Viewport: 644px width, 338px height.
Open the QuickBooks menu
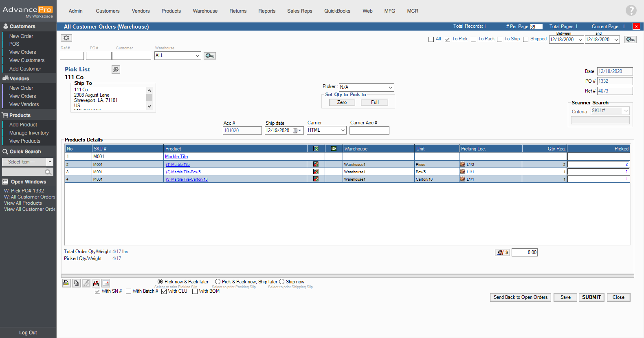point(337,11)
